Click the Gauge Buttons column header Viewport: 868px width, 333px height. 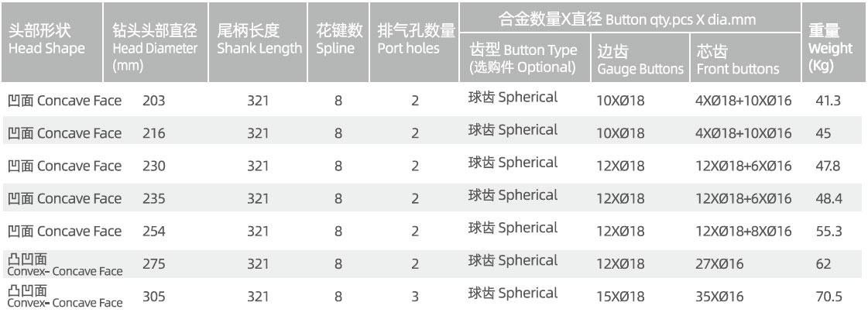click(640, 60)
